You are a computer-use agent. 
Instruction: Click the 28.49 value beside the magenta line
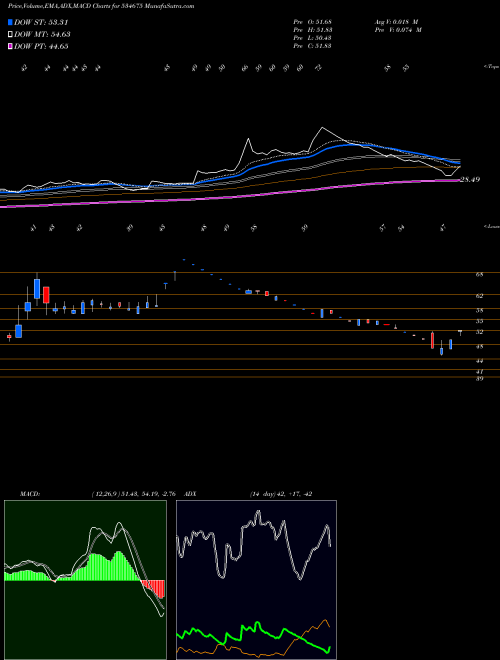470,180
